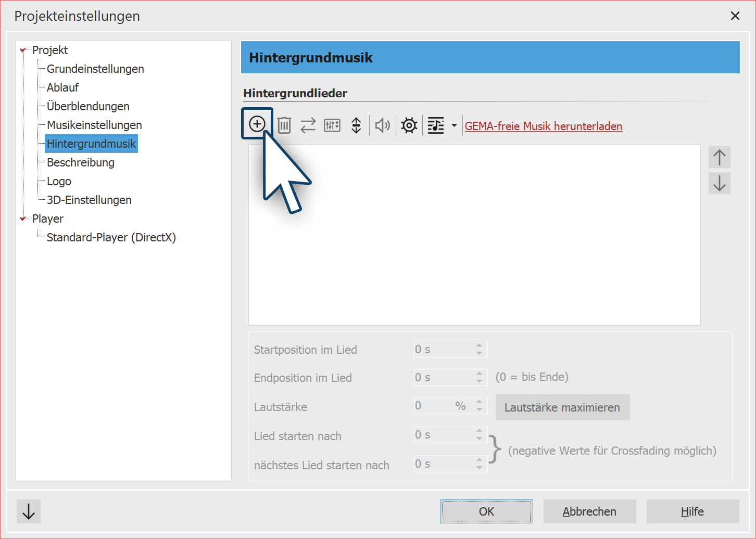Image resolution: width=756 pixels, height=539 pixels.
Task: Click the music note list icon
Action: (436, 125)
